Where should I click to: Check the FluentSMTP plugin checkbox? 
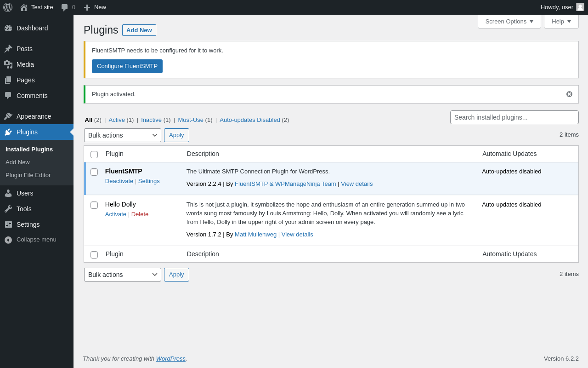tap(94, 172)
